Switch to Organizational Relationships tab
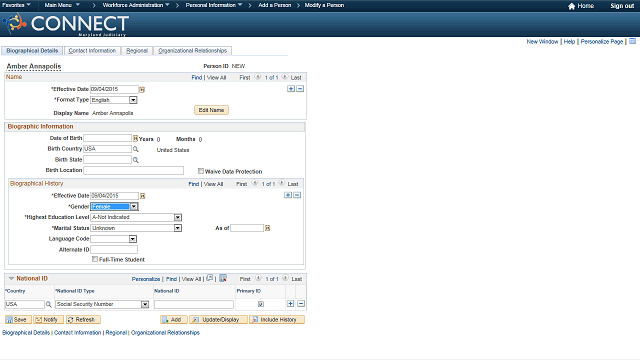This screenshot has width=640, height=360. coord(192,51)
